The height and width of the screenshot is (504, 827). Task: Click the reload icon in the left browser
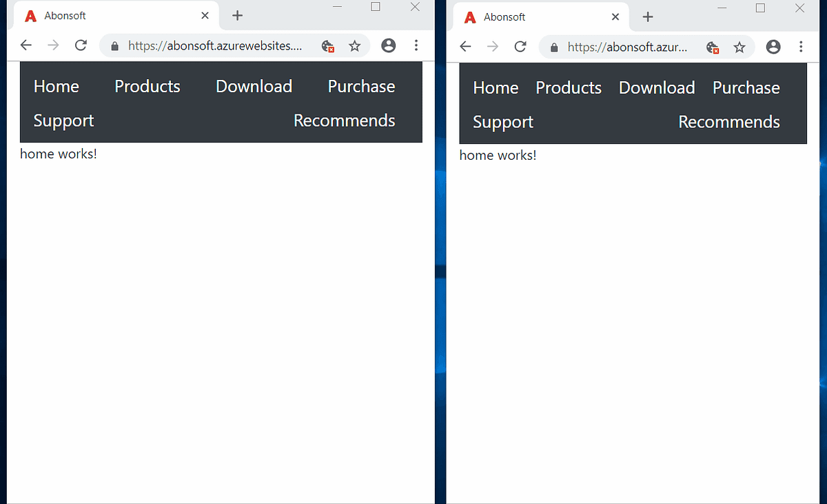click(81, 45)
